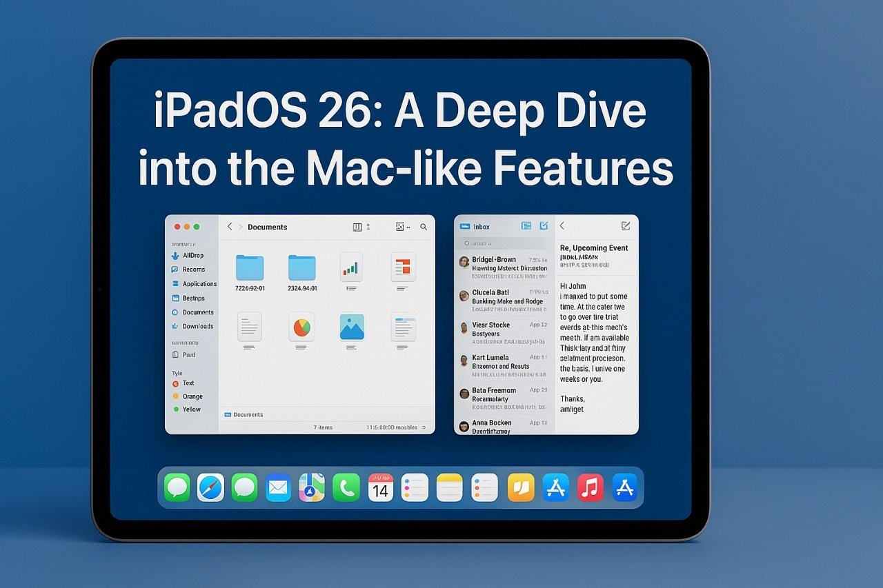Select Applications in the sidebar

[194, 284]
